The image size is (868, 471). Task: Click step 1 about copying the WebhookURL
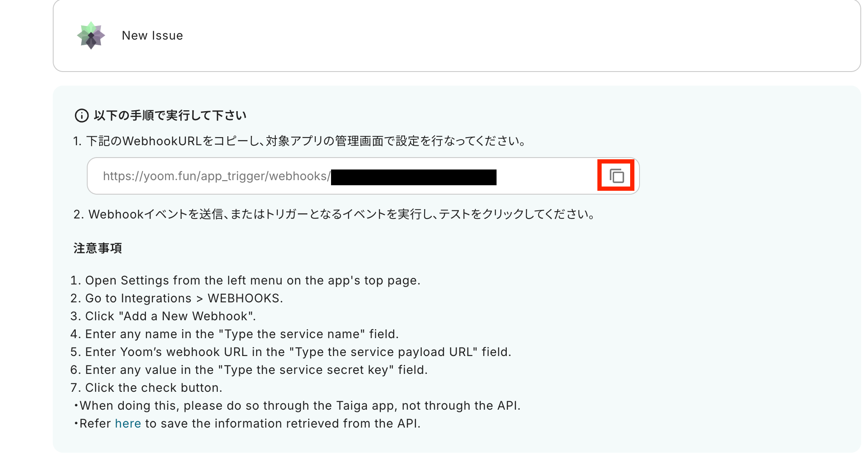[300, 141]
